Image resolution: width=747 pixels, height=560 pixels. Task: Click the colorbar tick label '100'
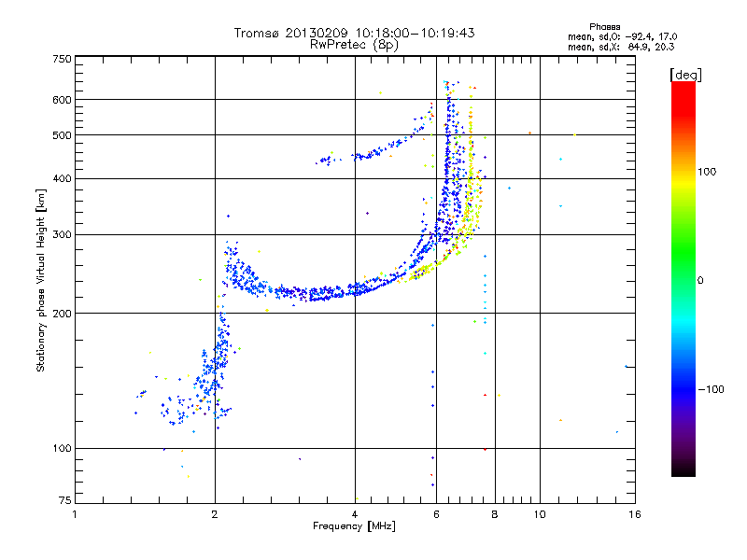[707, 172]
